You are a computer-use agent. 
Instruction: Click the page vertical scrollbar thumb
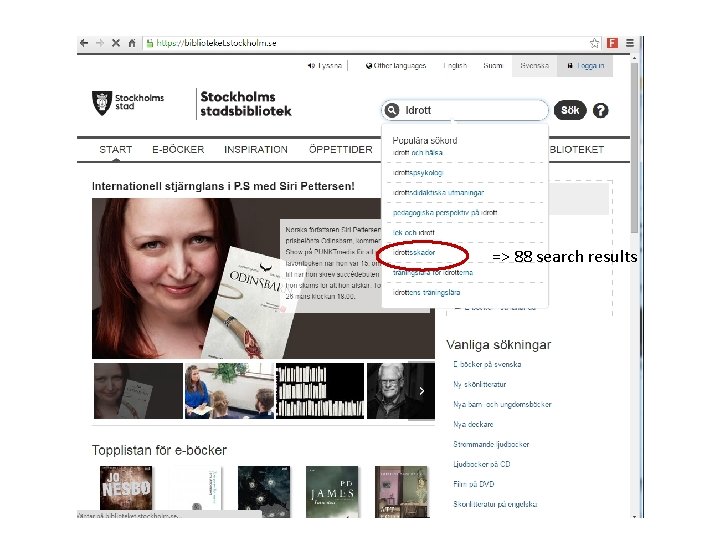click(634, 147)
